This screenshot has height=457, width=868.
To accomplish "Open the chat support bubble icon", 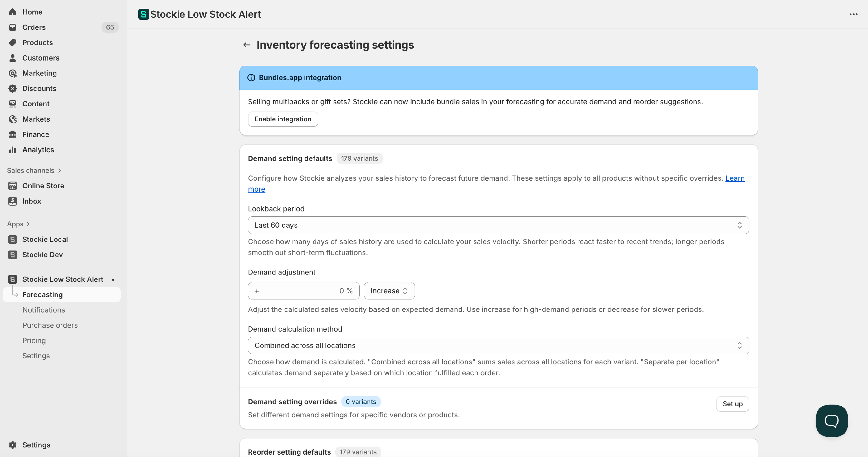I will [x=831, y=421].
